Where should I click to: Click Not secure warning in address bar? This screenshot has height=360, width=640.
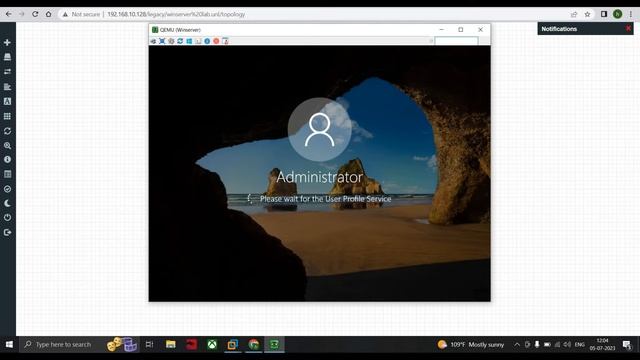click(81, 14)
